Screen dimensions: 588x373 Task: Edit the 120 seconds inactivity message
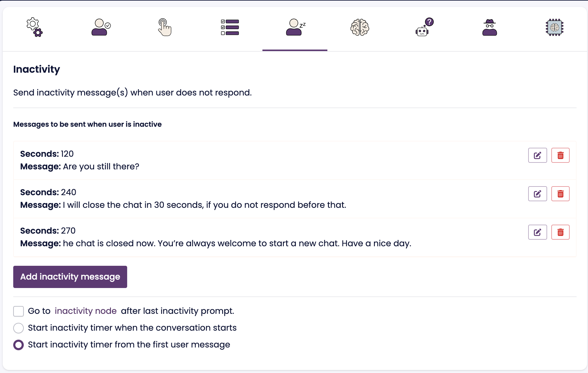tap(537, 155)
